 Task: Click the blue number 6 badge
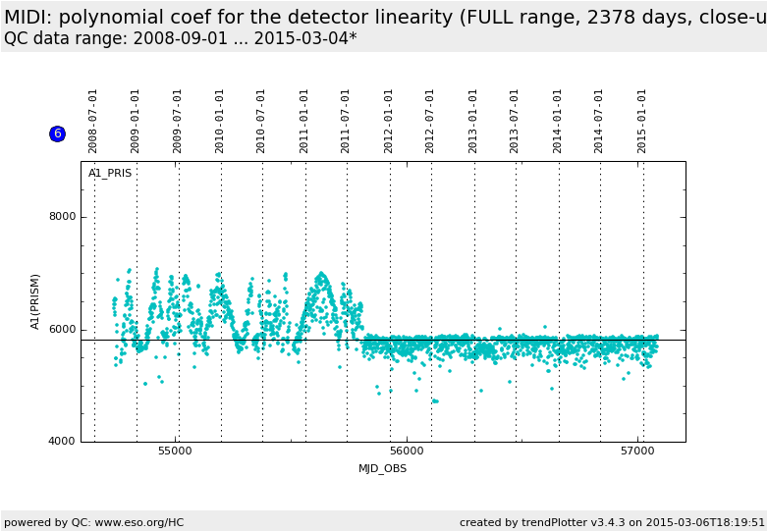pos(57,133)
